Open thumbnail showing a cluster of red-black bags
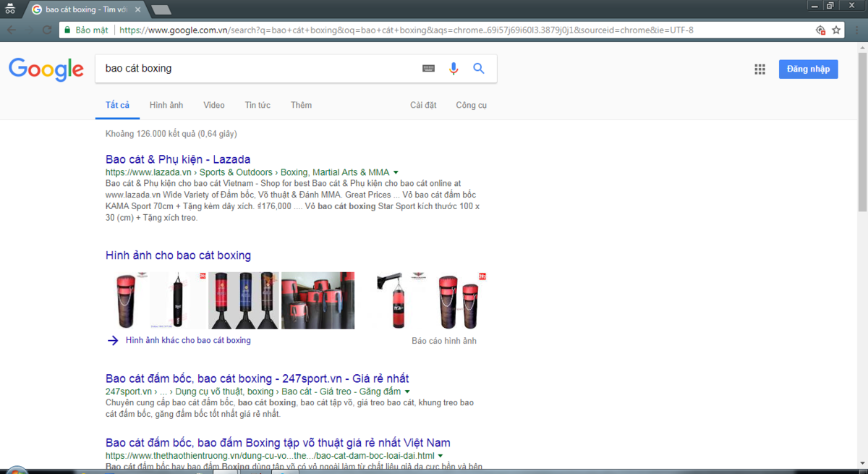 click(318, 300)
